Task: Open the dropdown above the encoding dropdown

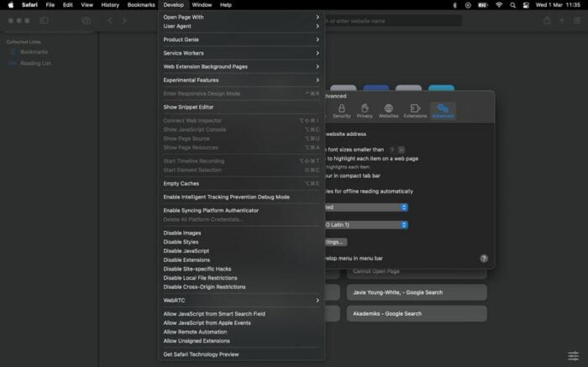Action: point(366,207)
